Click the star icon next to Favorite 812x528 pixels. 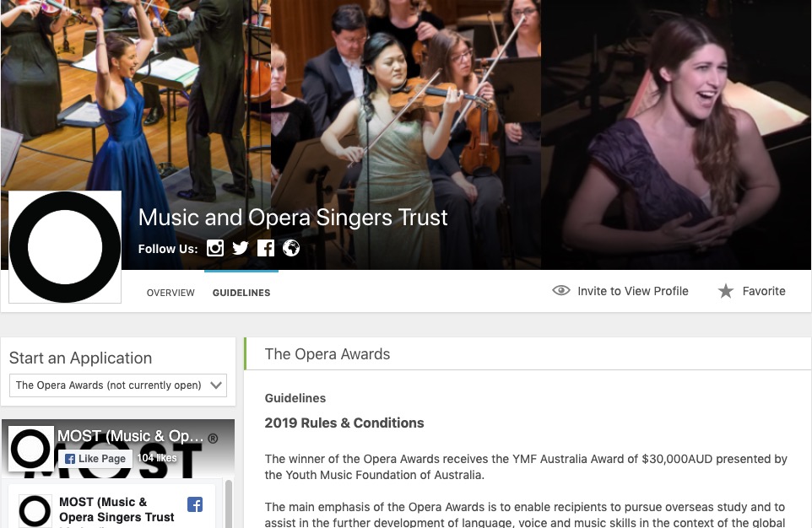click(x=726, y=291)
